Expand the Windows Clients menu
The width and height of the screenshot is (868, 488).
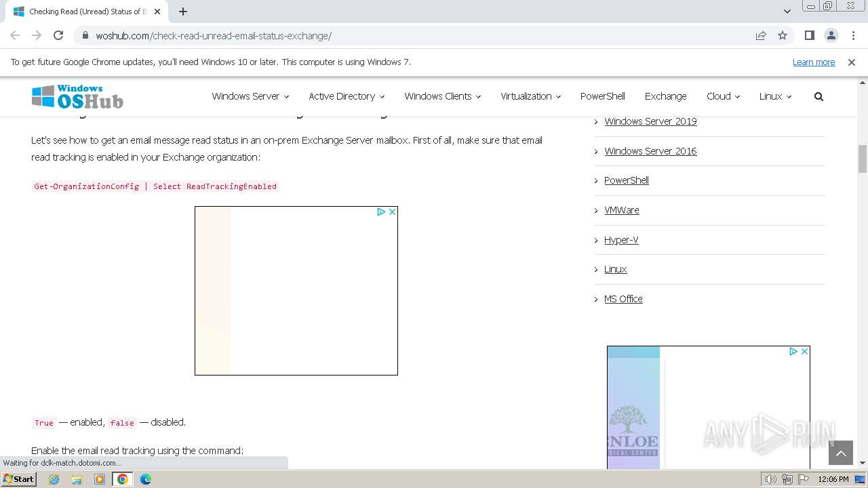click(443, 96)
